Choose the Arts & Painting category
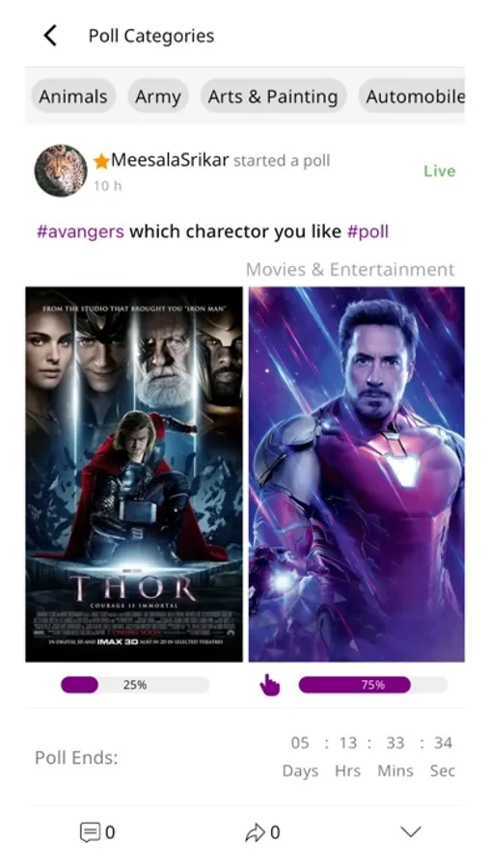 click(273, 96)
